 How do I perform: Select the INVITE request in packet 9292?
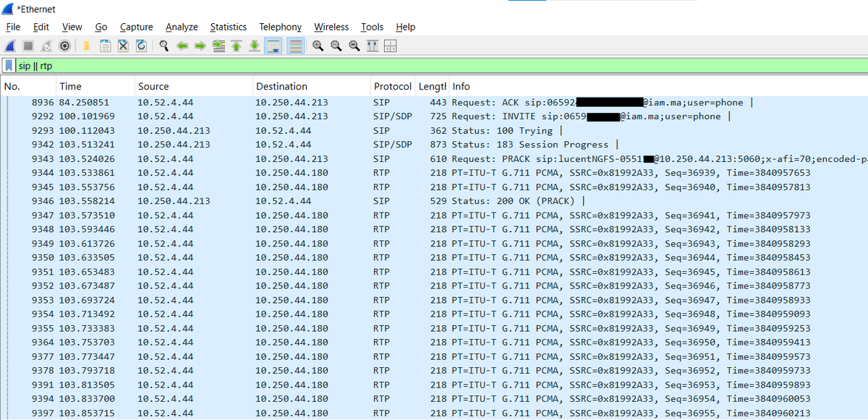point(434,116)
